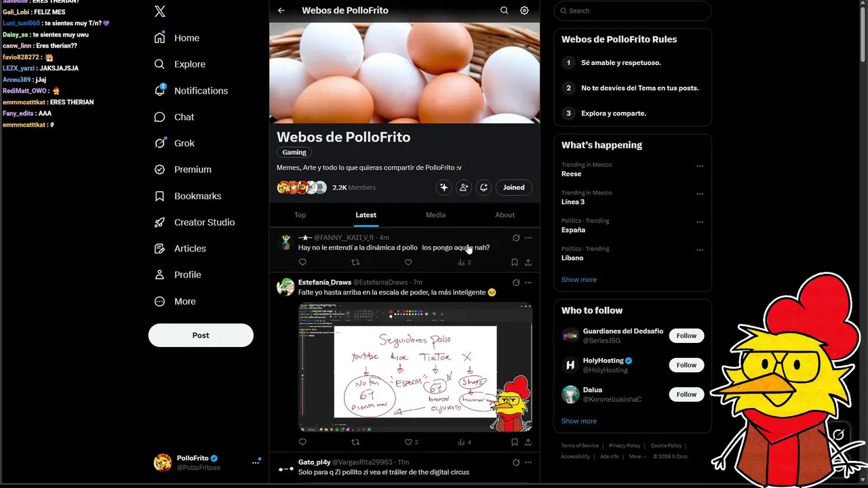Toggle the Joined membership button

(x=513, y=187)
